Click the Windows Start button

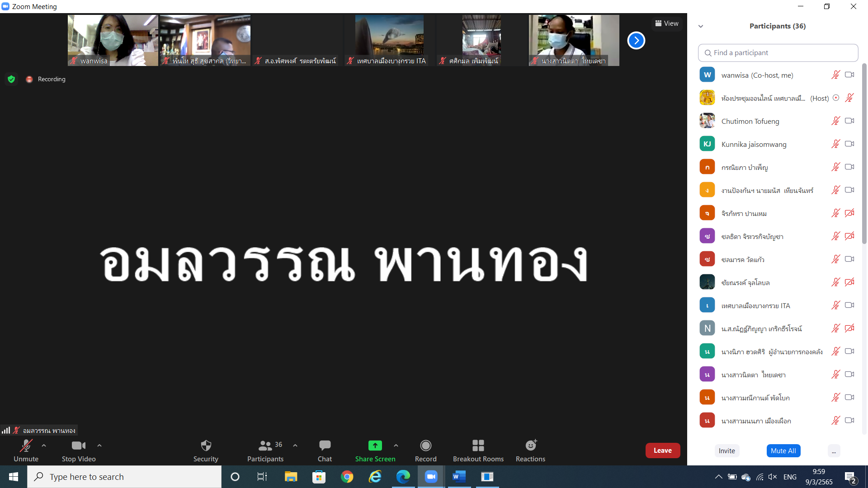[x=14, y=477]
